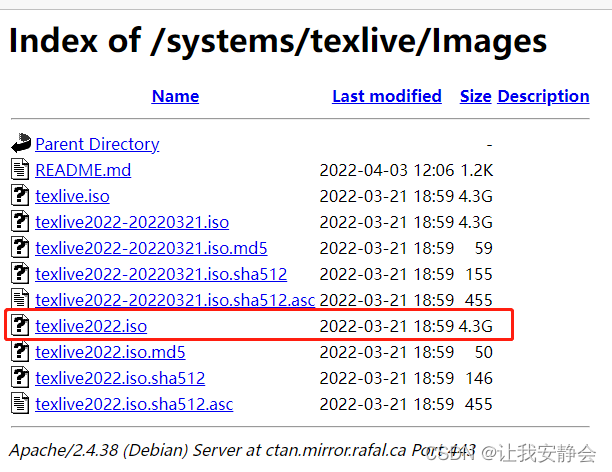Click the icon next to texlive2022.iso.md5

(x=20, y=351)
